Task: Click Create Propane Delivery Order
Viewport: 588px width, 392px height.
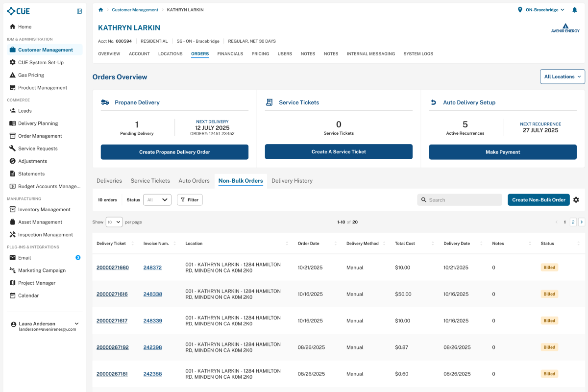Action: coord(174,152)
